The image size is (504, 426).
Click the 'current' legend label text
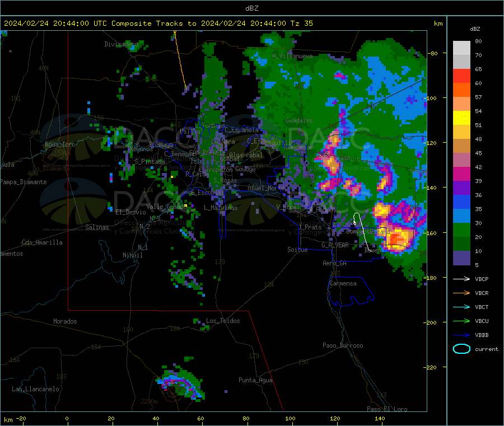coord(487,349)
